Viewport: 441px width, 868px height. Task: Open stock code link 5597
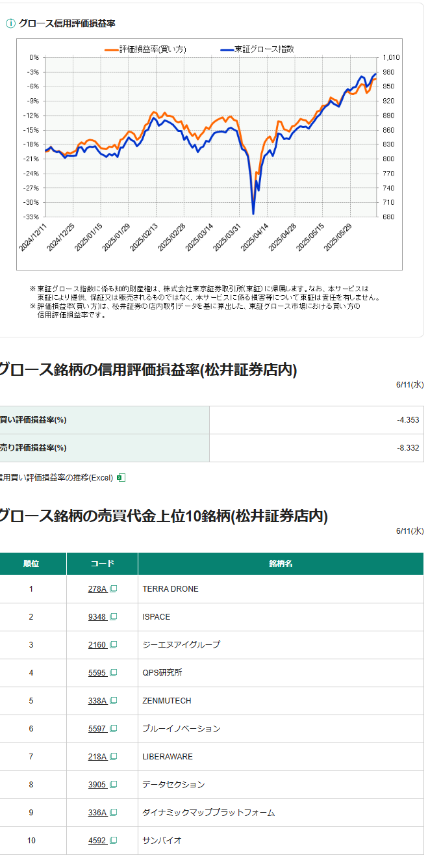tap(97, 729)
